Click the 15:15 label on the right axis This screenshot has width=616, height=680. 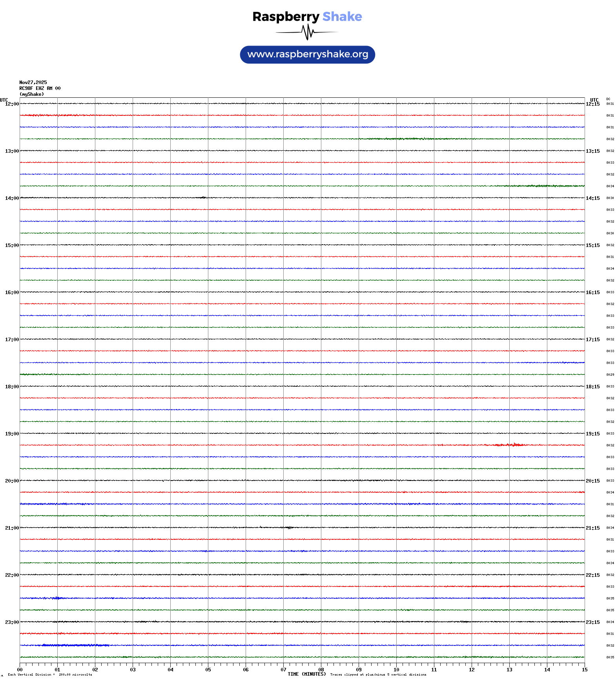(x=592, y=245)
